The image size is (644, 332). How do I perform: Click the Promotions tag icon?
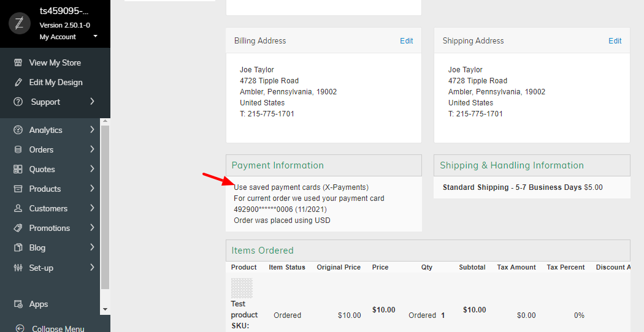coord(18,228)
